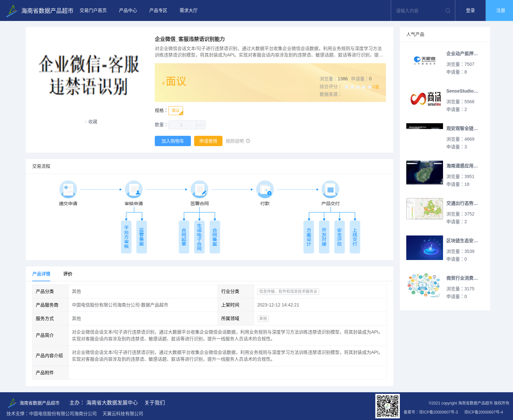Click the 琼ICP备20000607号-3 record link

438,412
